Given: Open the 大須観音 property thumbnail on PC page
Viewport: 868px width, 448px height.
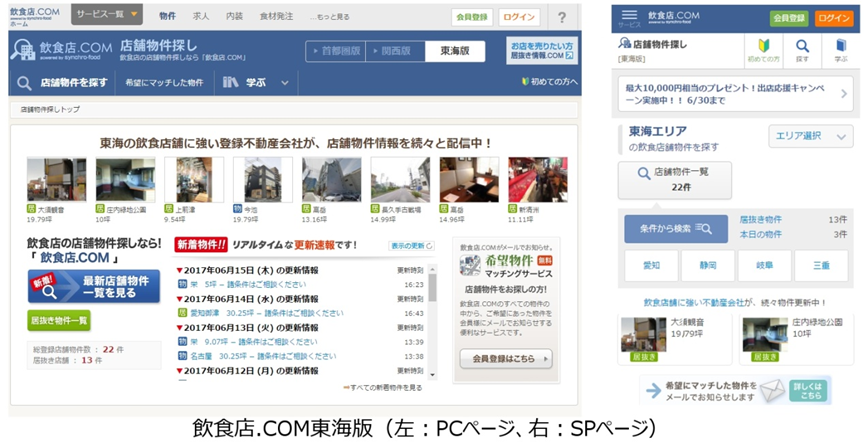Looking at the screenshot, I should (x=56, y=179).
